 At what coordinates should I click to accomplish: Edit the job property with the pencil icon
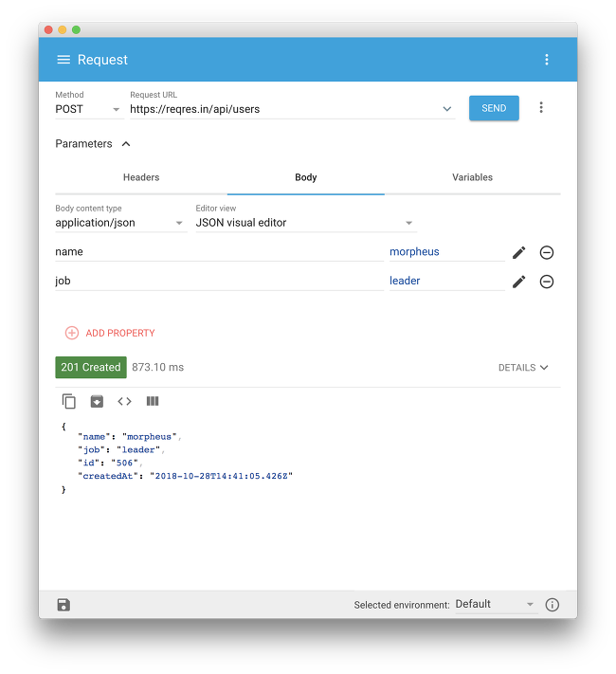[518, 282]
